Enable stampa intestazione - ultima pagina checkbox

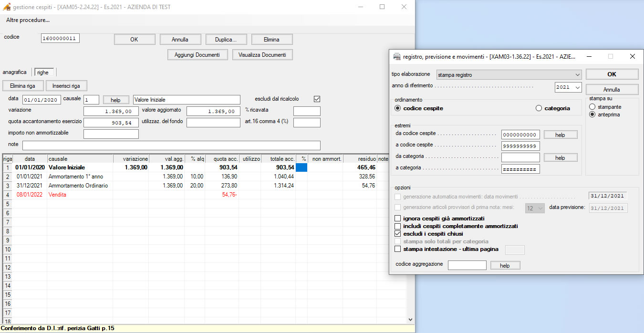point(398,249)
